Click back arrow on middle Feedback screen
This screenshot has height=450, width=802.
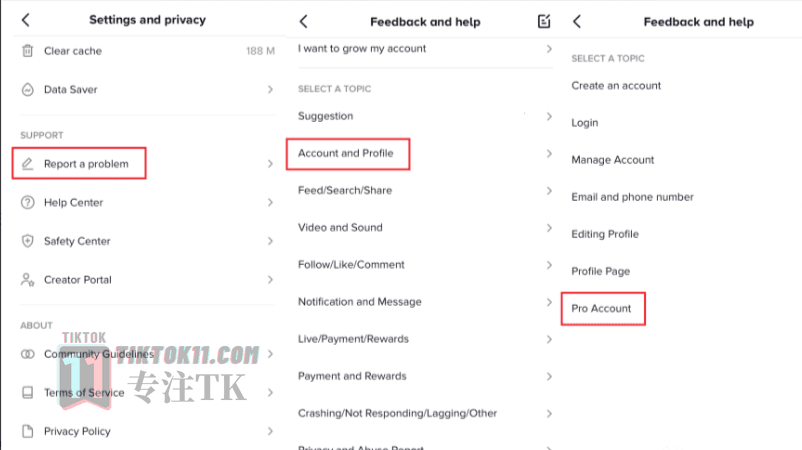pos(304,21)
